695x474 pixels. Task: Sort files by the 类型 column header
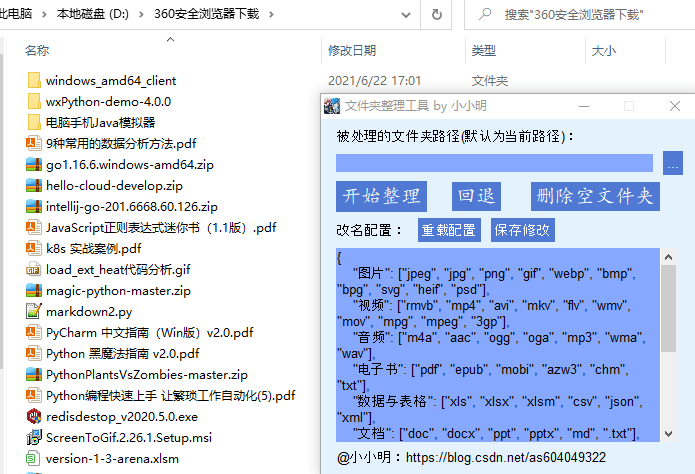click(x=484, y=51)
